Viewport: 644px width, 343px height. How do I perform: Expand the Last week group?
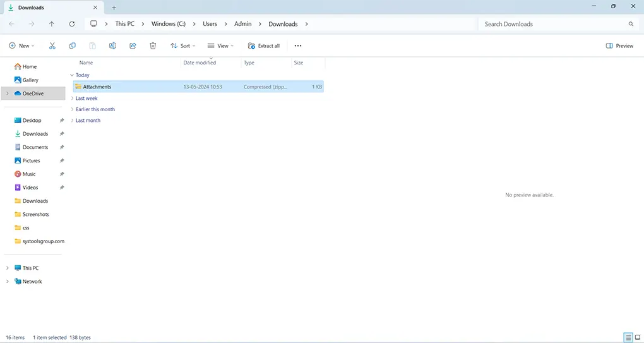coord(72,98)
